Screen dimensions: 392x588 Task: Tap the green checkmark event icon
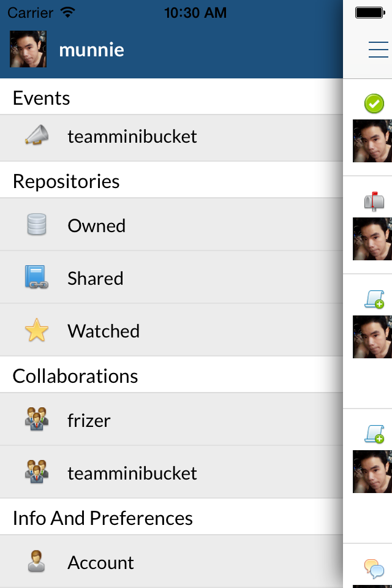(374, 104)
